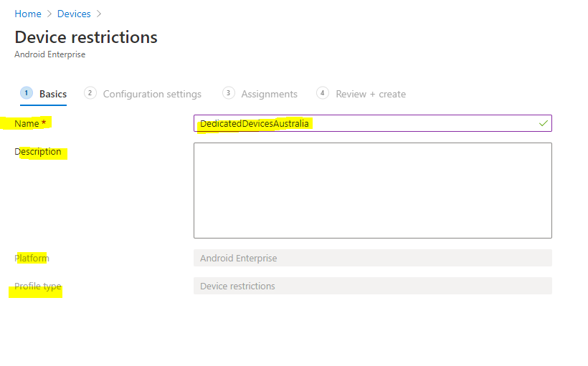Click the green validation checkmark in Name field

(x=543, y=123)
